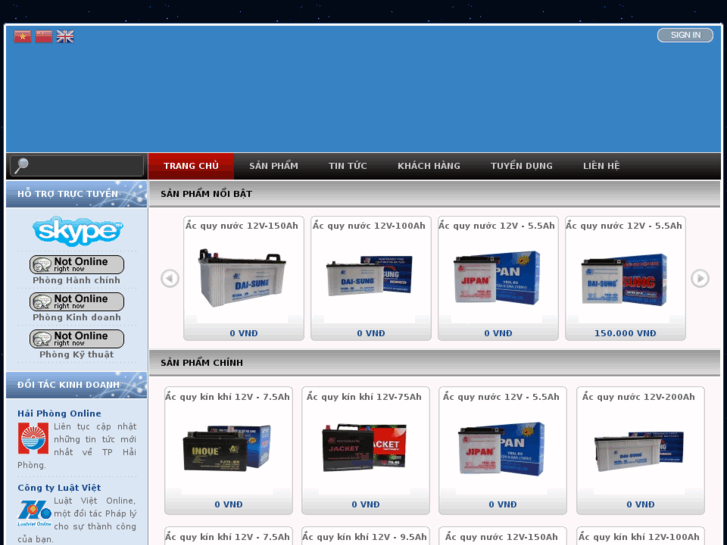This screenshot has height=545, width=727.
Task: Open the LIÊN HỆ menu item
Action: pos(601,166)
